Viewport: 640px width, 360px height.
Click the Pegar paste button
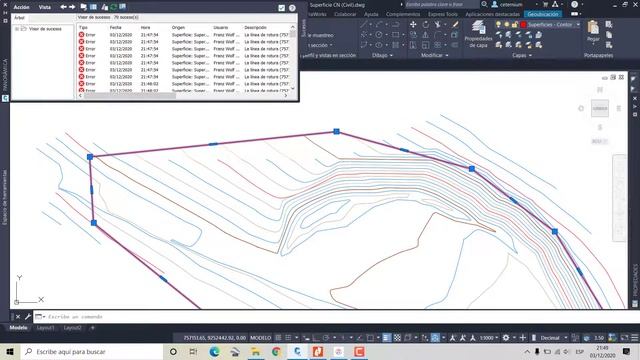point(593,31)
